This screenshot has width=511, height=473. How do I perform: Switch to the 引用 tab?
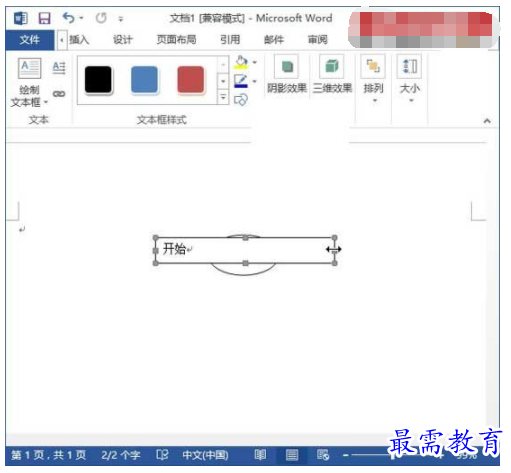230,40
